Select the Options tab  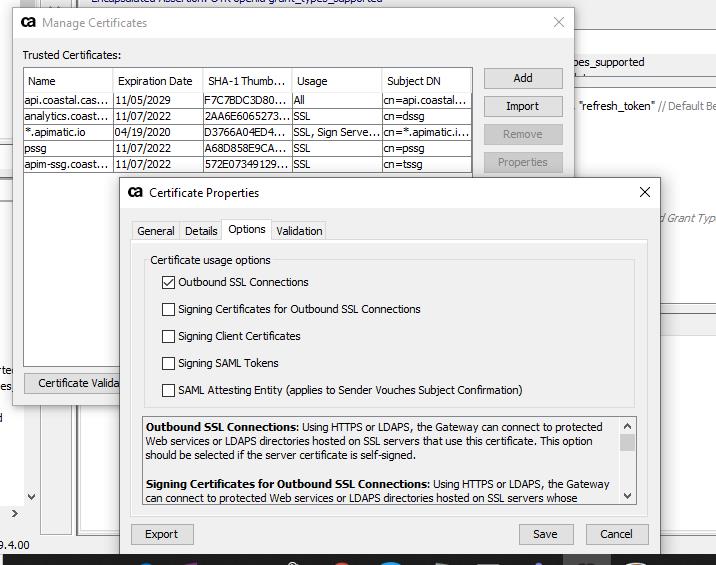247,229
